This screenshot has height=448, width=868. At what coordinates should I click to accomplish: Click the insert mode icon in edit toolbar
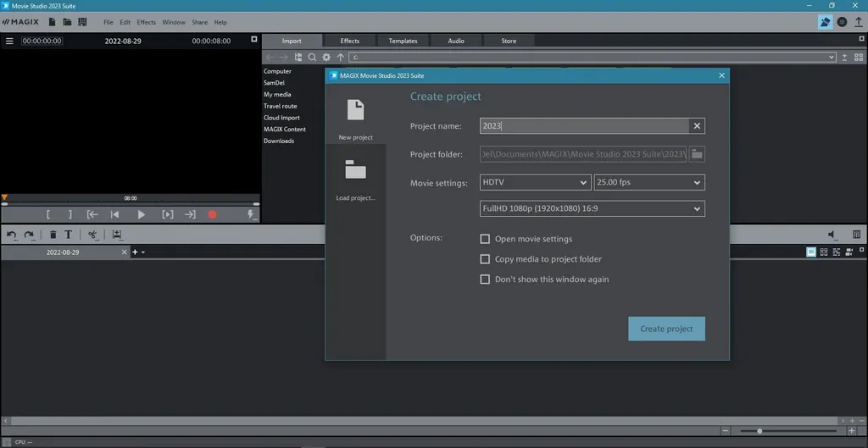click(117, 235)
